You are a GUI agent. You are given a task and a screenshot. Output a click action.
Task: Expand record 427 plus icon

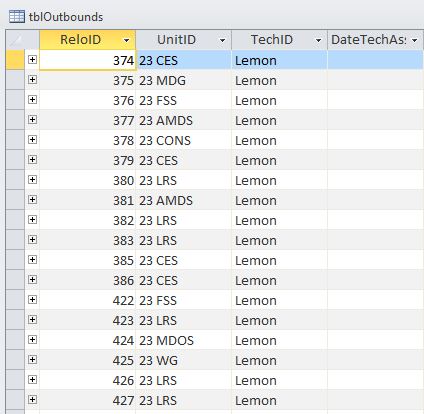(32, 399)
